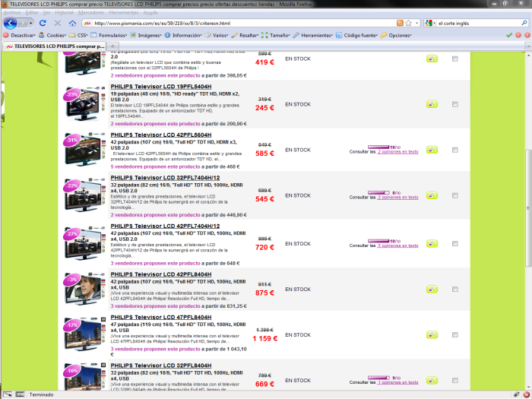Screen dimensions: 532x399
Task: Click the Código fuente toolbar item
Action: [356, 35]
